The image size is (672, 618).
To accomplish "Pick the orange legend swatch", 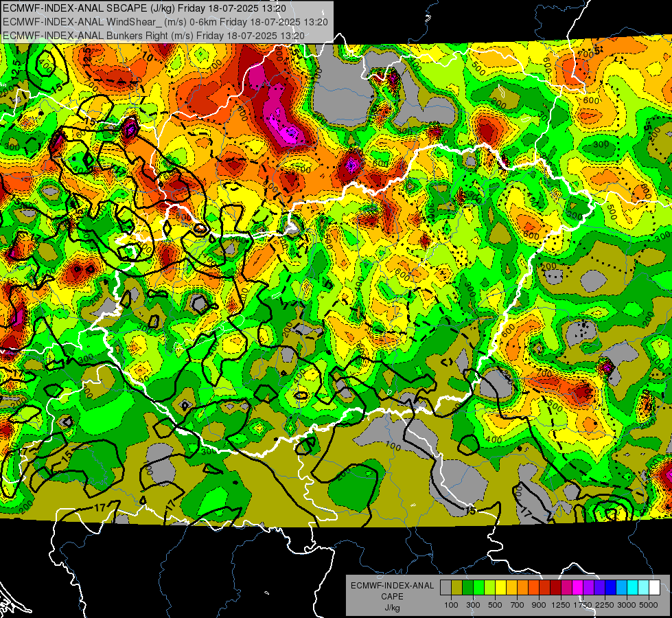I will [522, 588].
